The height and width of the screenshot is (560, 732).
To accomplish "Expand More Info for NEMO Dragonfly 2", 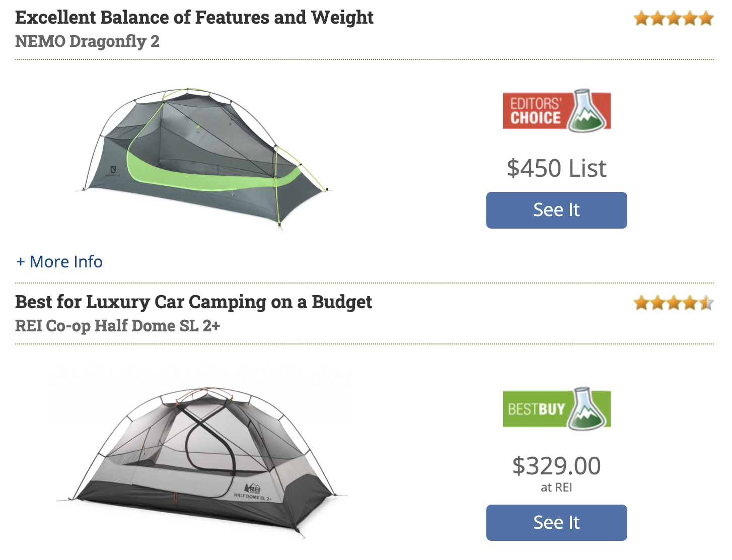I will 59,262.
